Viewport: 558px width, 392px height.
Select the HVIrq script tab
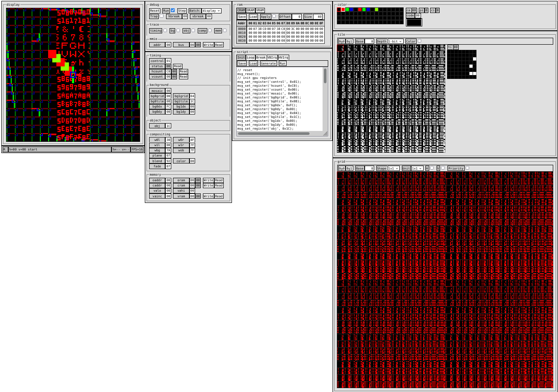click(284, 57)
